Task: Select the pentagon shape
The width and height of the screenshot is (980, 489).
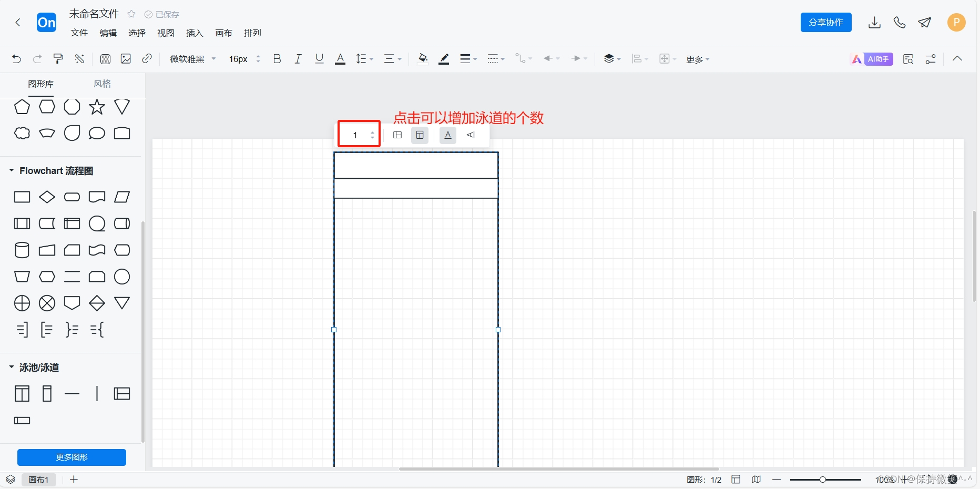Action: tap(22, 107)
